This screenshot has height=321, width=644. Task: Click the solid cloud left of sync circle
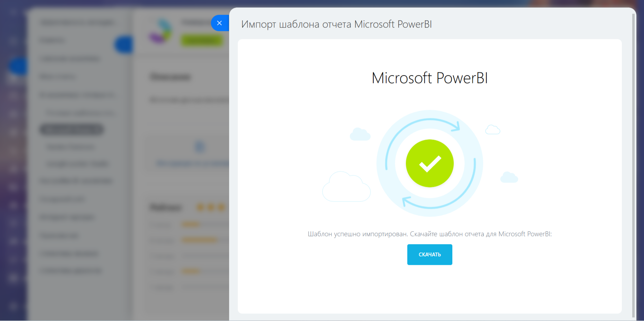tap(360, 134)
